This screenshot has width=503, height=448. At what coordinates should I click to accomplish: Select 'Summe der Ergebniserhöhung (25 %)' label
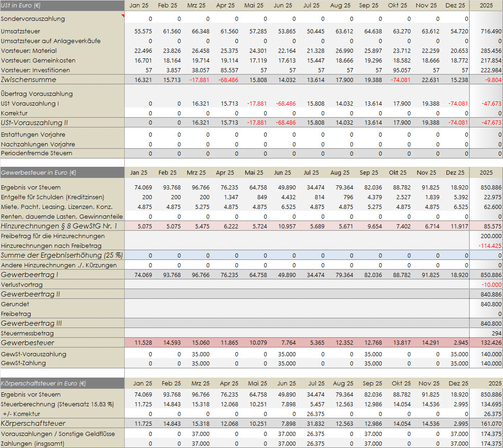click(x=62, y=255)
